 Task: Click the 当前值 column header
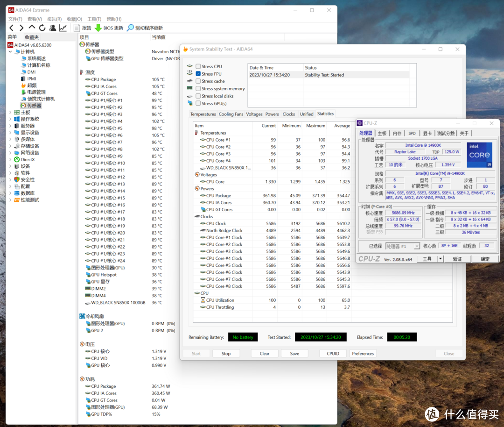159,37
